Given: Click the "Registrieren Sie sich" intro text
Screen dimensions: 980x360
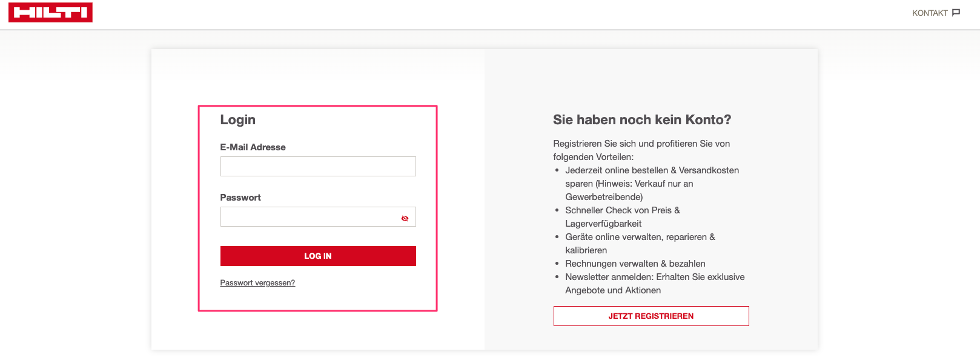Looking at the screenshot, I should coord(641,150).
